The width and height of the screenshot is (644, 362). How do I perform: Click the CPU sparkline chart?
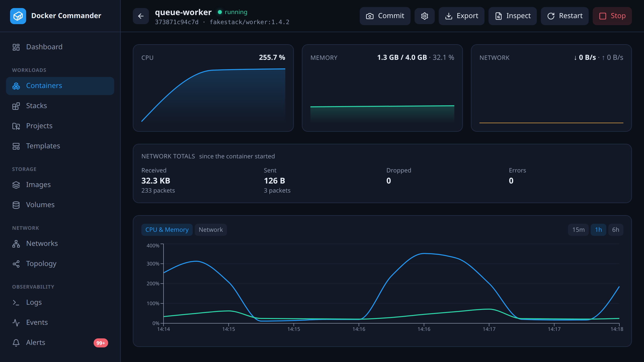213,95
